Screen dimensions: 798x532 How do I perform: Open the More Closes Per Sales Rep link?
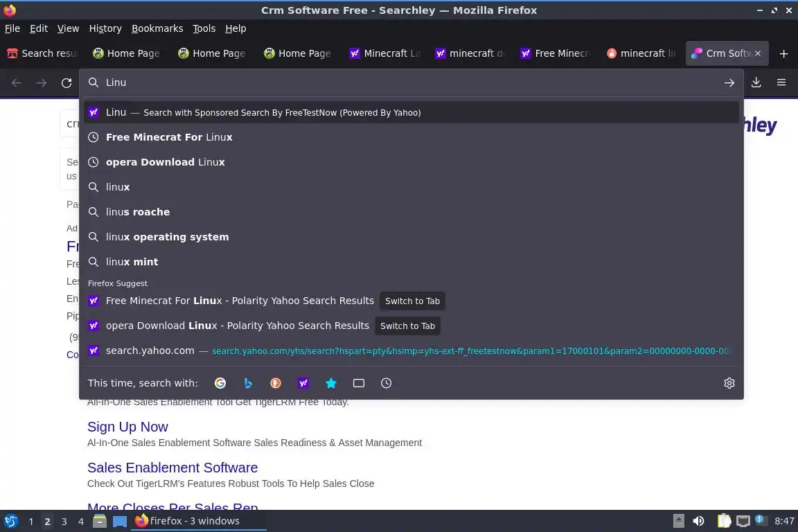[x=172, y=506]
